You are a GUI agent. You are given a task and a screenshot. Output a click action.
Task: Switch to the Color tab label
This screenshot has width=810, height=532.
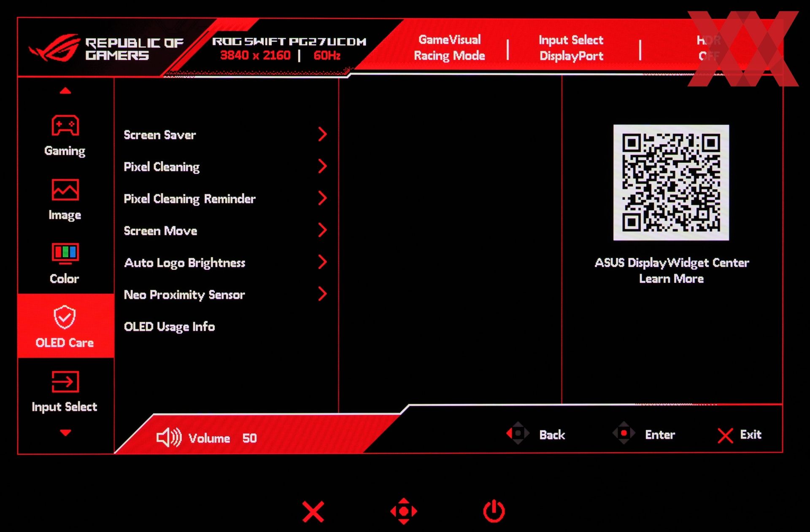pos(65,279)
